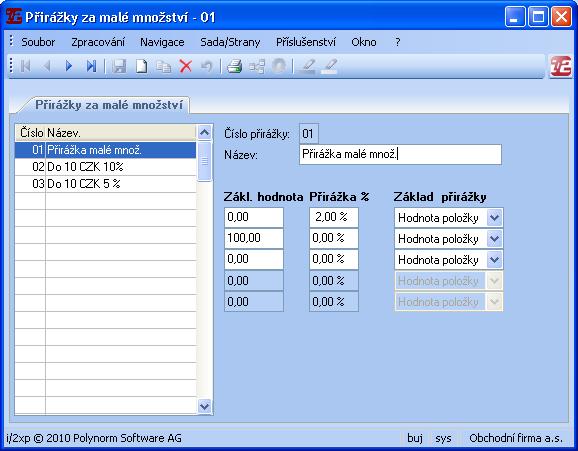Click the save diskette icon
The width and height of the screenshot is (578, 451).
tap(119, 66)
